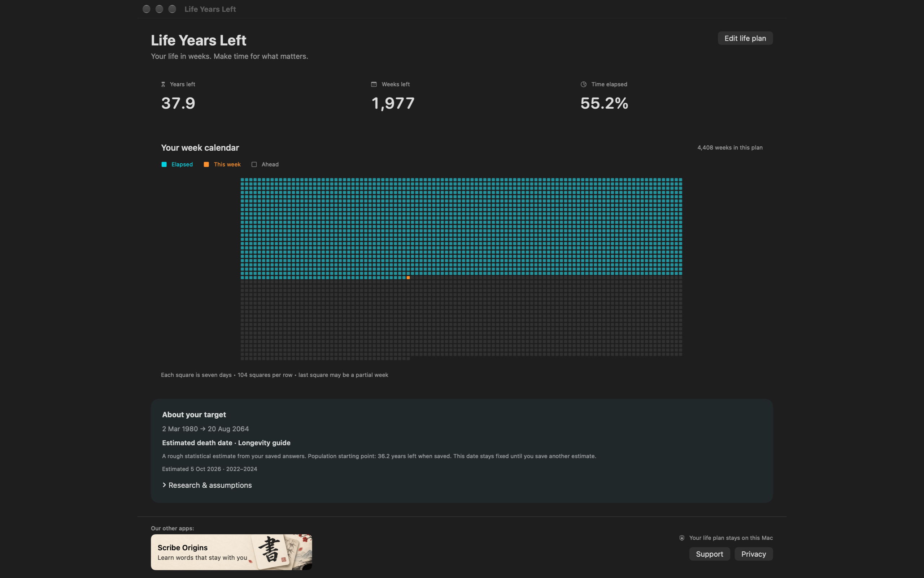Click the 'Life Years Left' page heading
This screenshot has width=924, height=578.
point(199,40)
